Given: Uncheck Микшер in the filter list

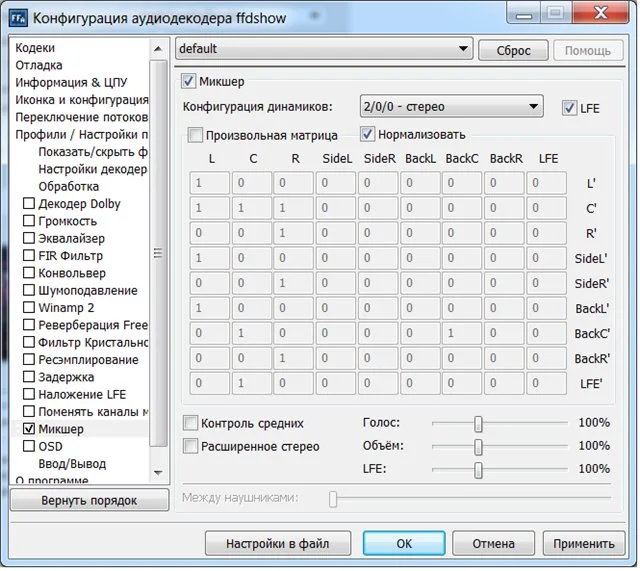Looking at the screenshot, I should coord(29,429).
